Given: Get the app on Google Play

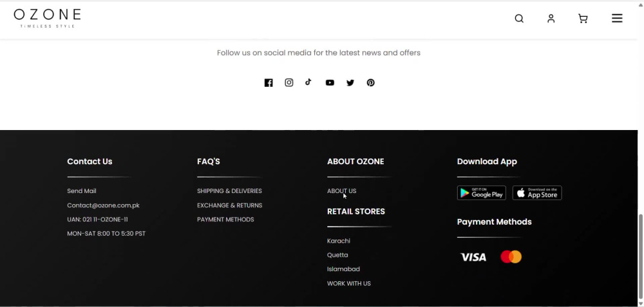Looking at the screenshot, I should click(x=481, y=193).
